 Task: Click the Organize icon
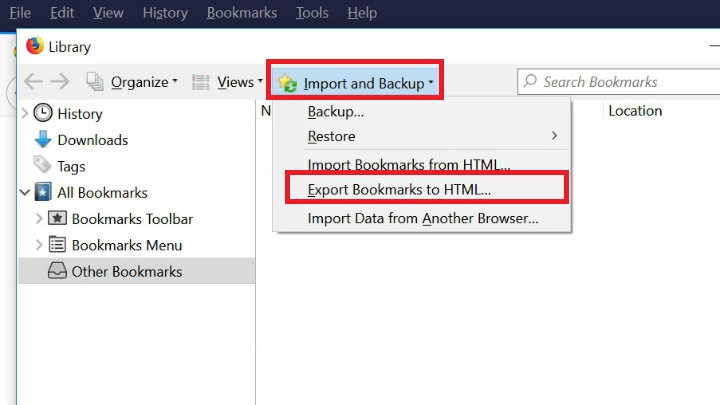pos(95,82)
